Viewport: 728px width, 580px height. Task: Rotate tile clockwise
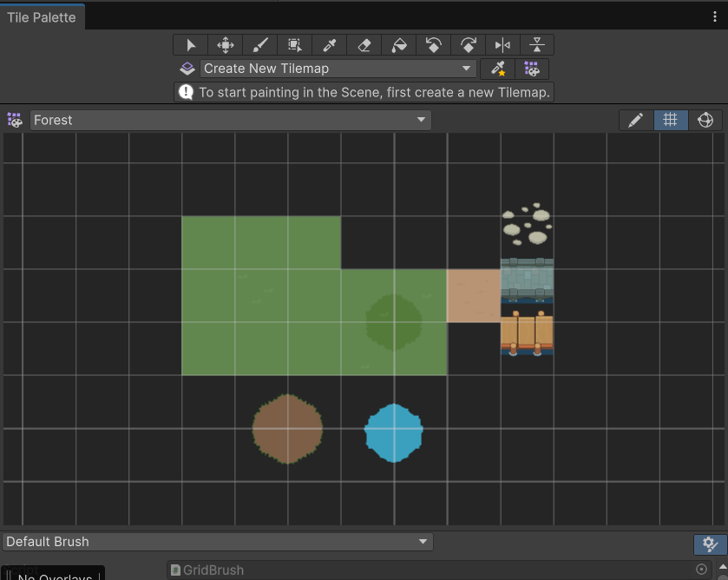click(x=468, y=45)
